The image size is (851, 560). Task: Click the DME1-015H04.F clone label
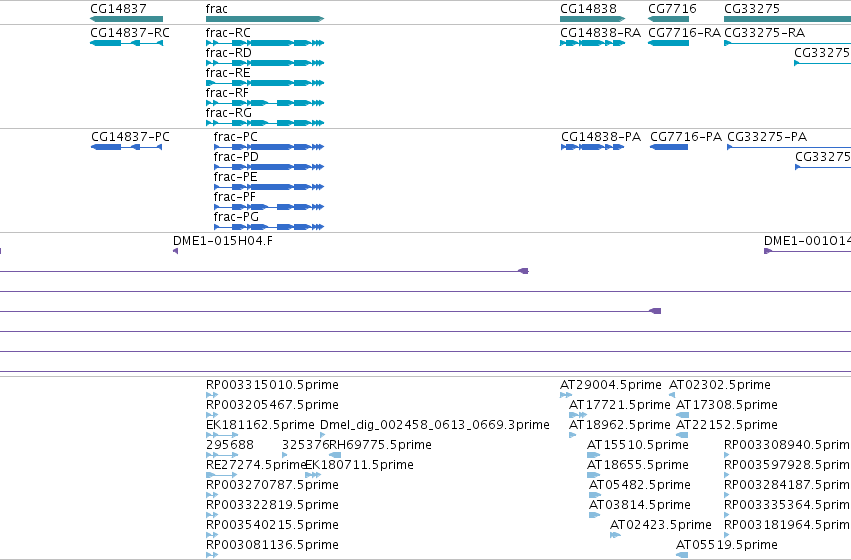pyautogui.click(x=223, y=241)
